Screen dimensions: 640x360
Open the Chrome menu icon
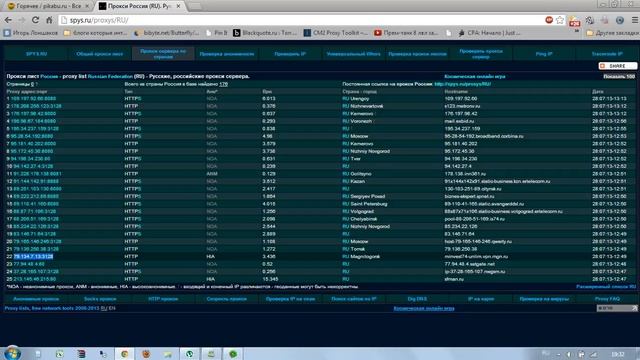click(x=635, y=20)
